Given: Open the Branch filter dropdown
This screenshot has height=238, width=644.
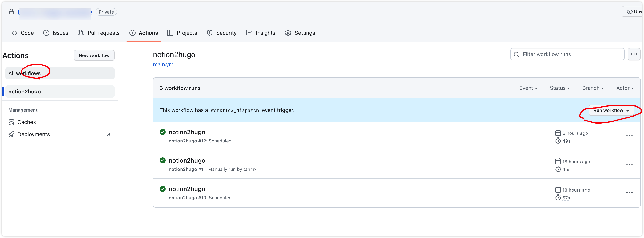Looking at the screenshot, I should point(593,88).
